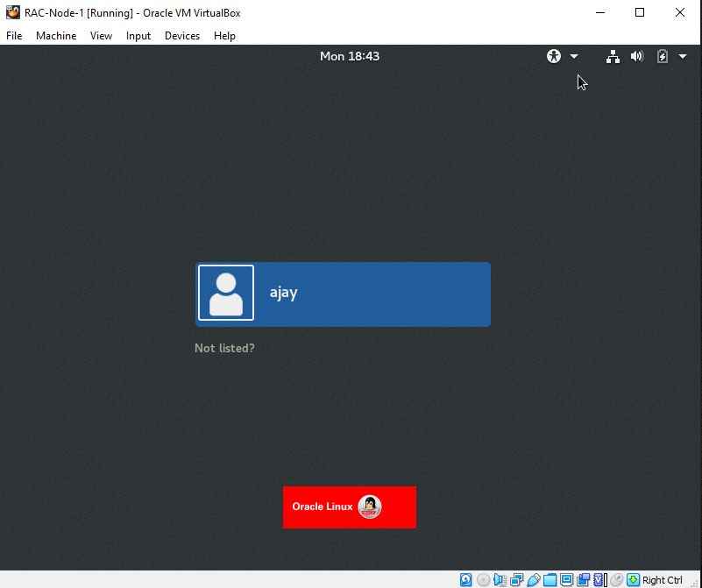This screenshot has height=588, width=702.
Task: Click the VirtualBox app icon in title bar
Action: coord(12,12)
